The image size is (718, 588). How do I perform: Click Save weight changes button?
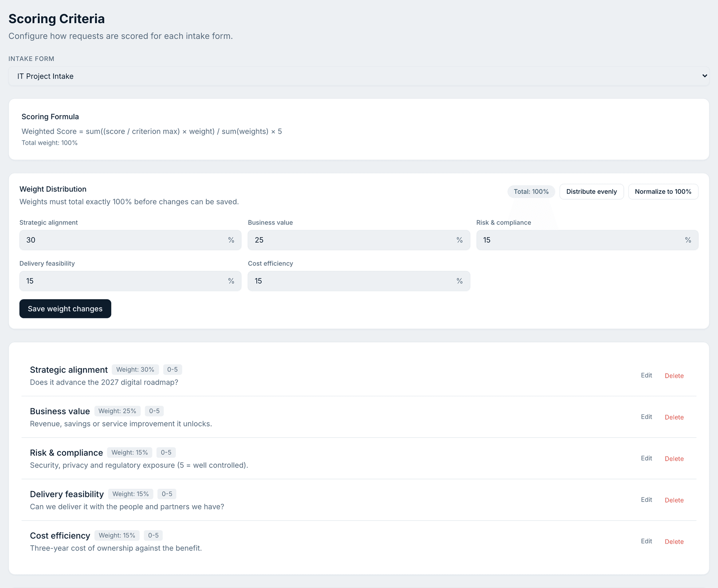click(x=65, y=309)
